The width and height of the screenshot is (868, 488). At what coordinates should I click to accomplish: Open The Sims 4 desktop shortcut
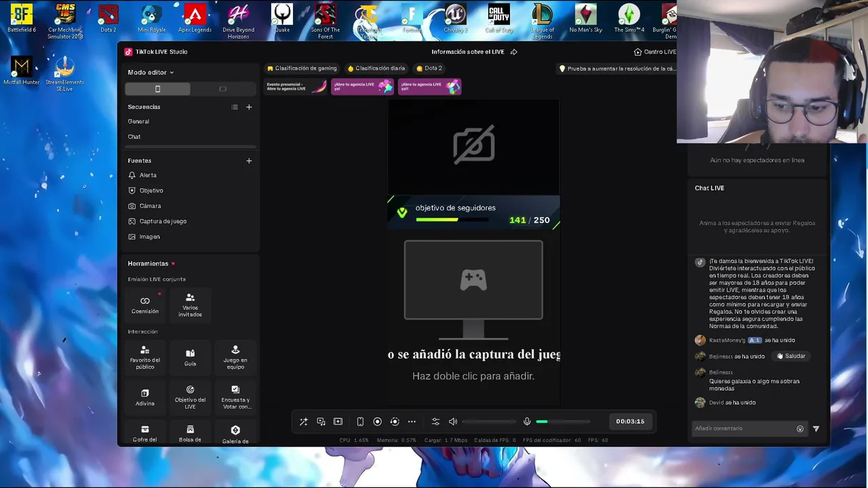629,19
